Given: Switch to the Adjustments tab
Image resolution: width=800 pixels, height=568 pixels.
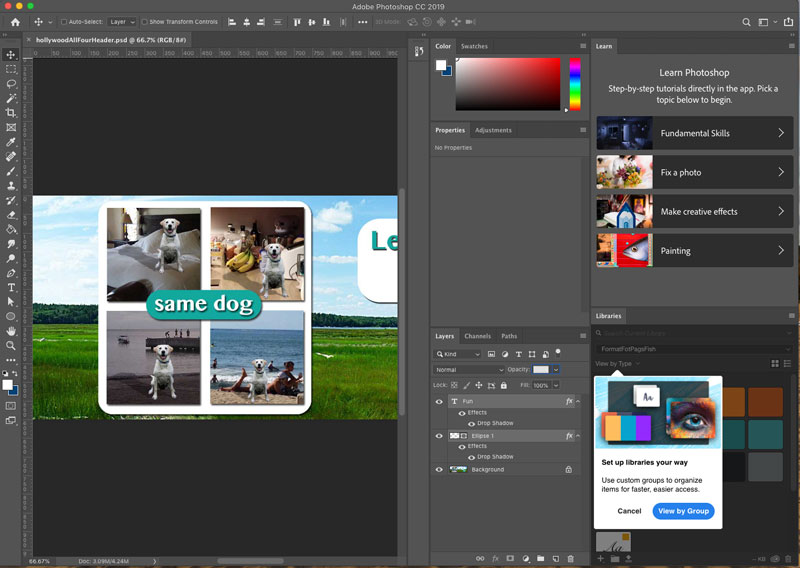Looking at the screenshot, I should point(493,130).
